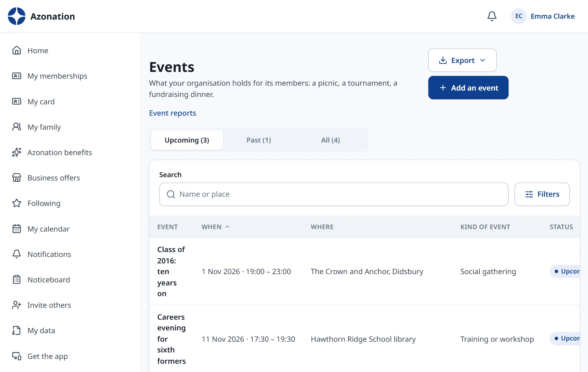This screenshot has width=588, height=372.
Task: Click the Azonation logo icon
Action: pyautogui.click(x=17, y=16)
